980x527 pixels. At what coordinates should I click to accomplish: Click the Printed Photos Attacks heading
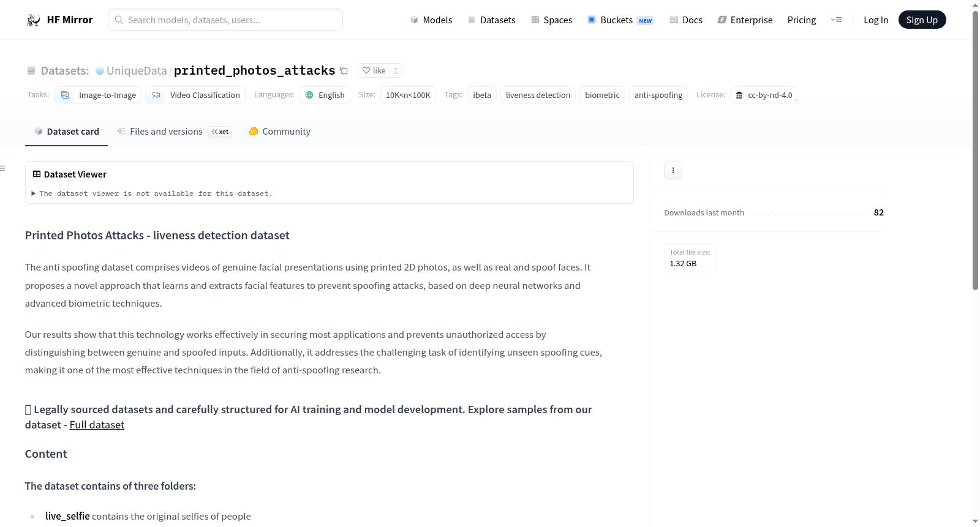pyautogui.click(x=157, y=235)
